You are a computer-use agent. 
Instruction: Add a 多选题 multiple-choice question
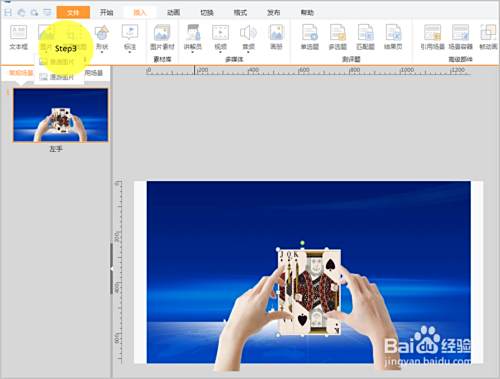[x=338, y=37]
